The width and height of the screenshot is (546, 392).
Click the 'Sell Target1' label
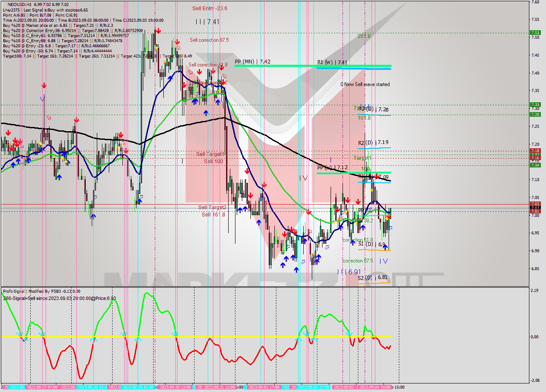point(210,154)
